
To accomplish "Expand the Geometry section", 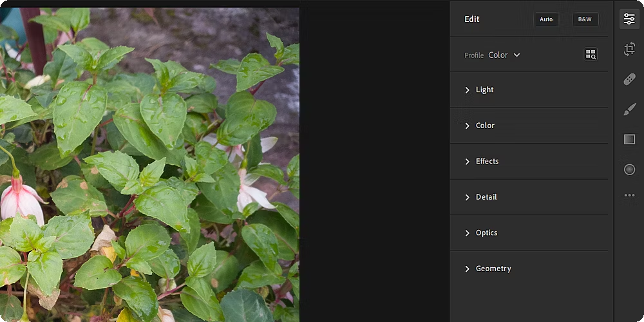I will [529, 268].
